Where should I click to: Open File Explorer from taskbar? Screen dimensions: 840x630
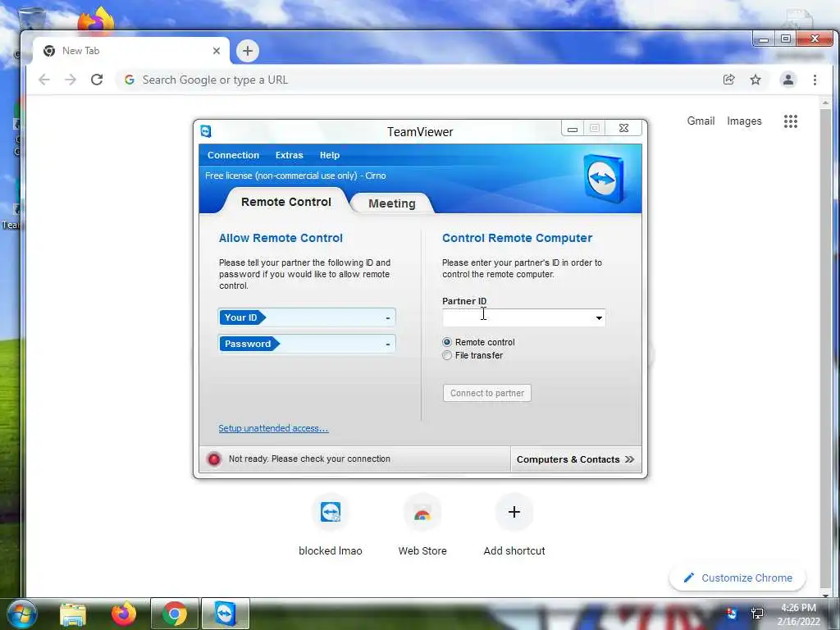tap(73, 614)
